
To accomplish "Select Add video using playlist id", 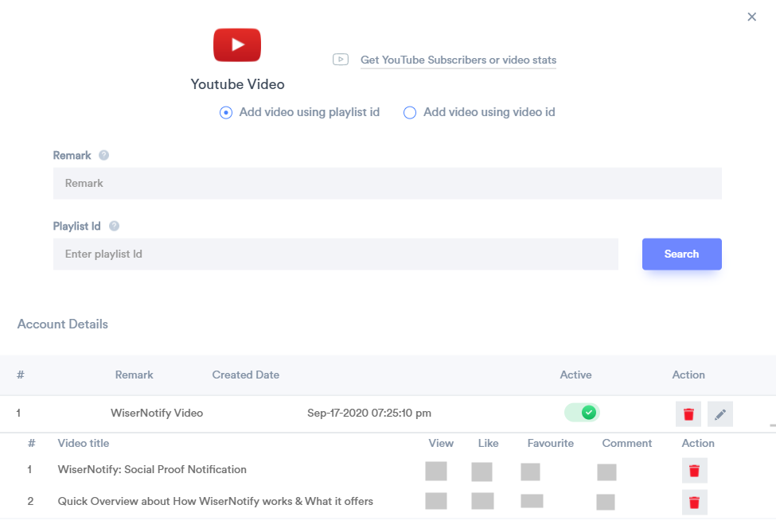I will 226,113.
